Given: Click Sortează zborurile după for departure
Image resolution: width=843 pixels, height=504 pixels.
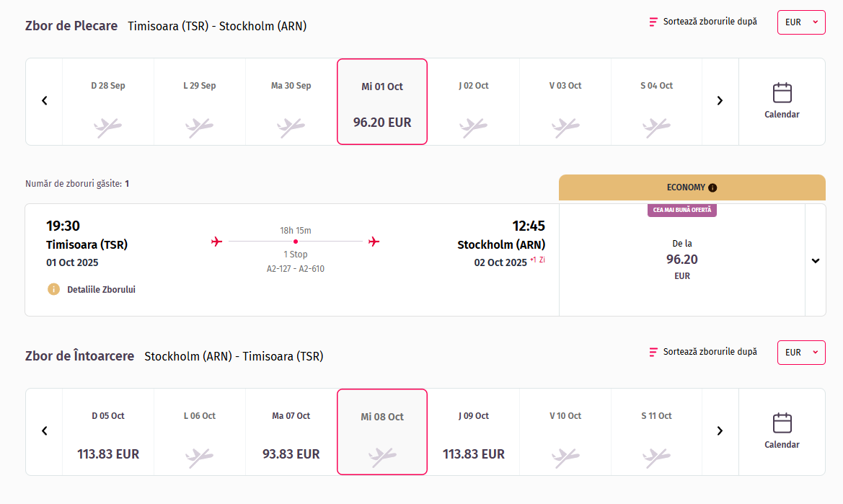Looking at the screenshot, I should tap(710, 22).
